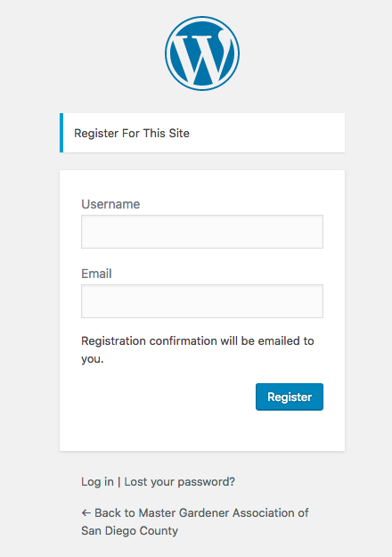Select the Email label
The image size is (392, 557).
(96, 274)
